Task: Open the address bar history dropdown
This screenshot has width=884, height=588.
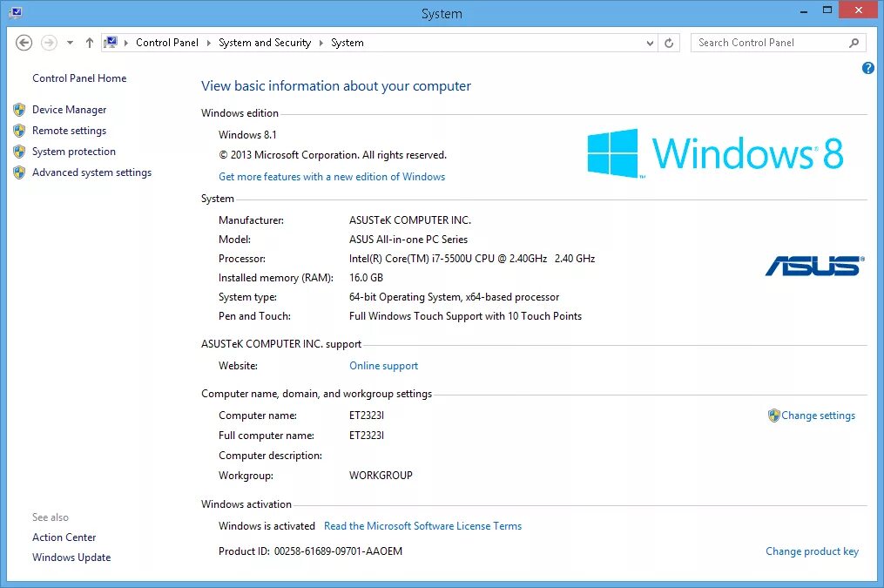Action: click(650, 43)
